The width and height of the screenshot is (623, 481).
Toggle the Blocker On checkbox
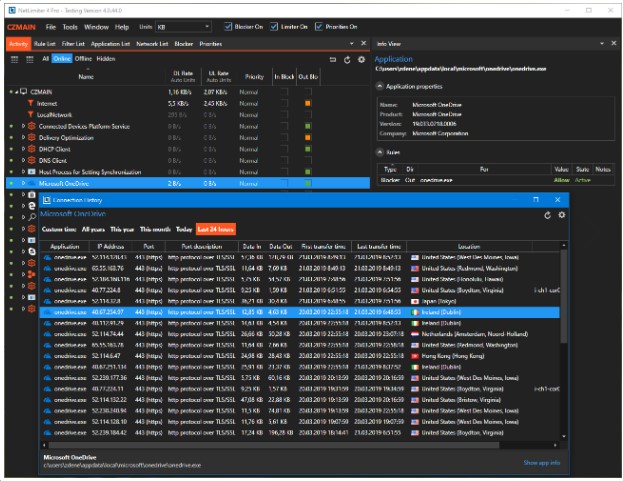click(x=230, y=26)
